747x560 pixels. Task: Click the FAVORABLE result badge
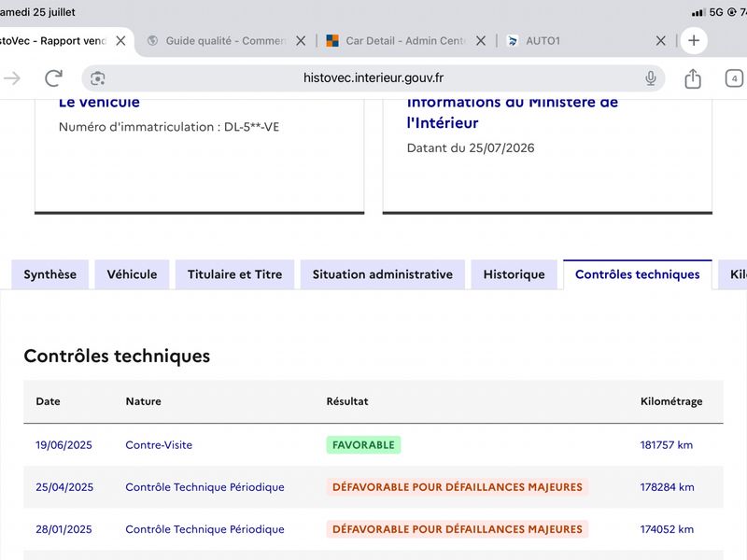pyautogui.click(x=363, y=445)
